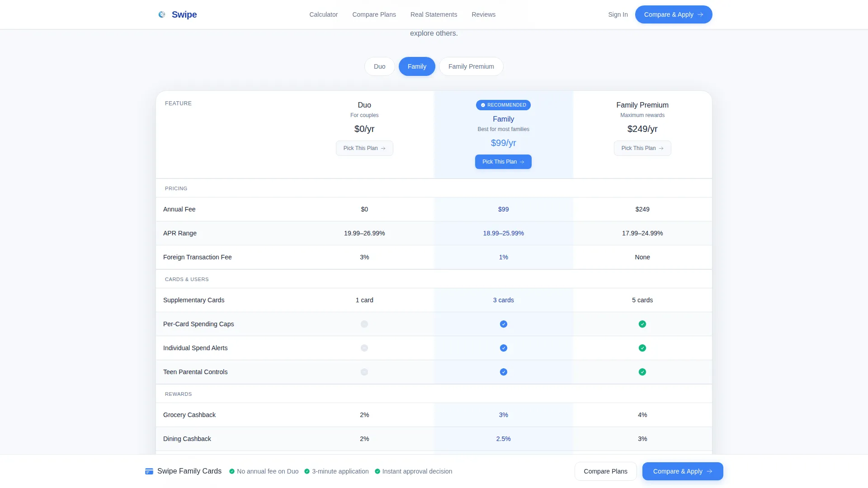Click Duo grey dot for Individual Spend Alerts
Screen dimensions: 868x488
tap(364, 348)
